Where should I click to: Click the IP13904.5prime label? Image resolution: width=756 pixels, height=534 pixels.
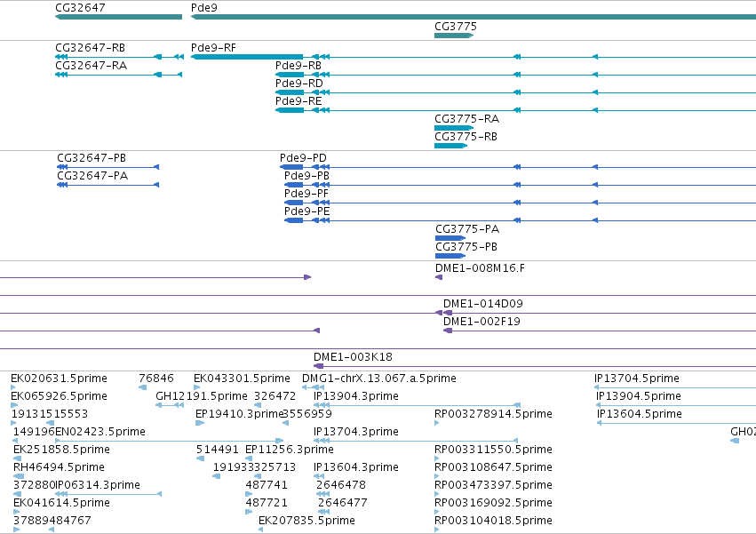coord(639,396)
